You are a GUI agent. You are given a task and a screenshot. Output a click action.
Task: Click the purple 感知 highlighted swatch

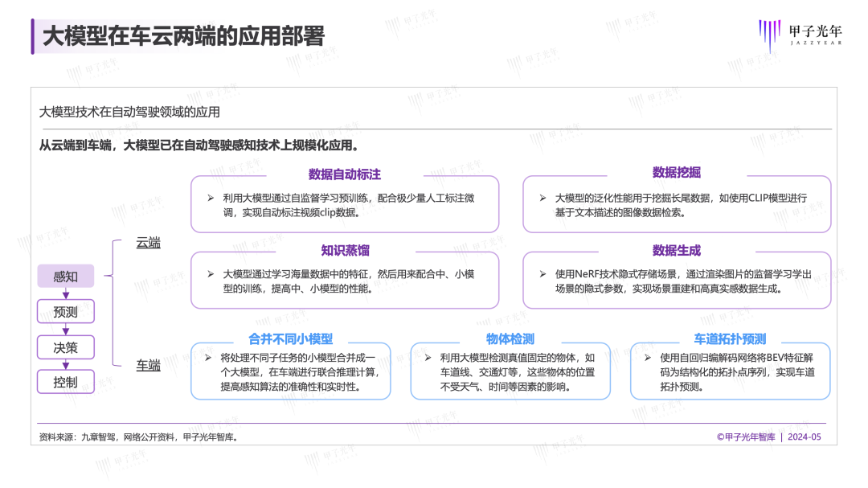[x=65, y=276]
